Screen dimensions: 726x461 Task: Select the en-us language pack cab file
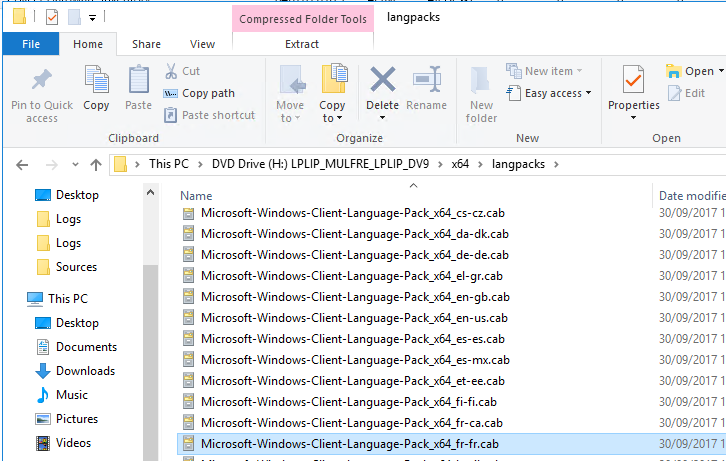coord(345,318)
